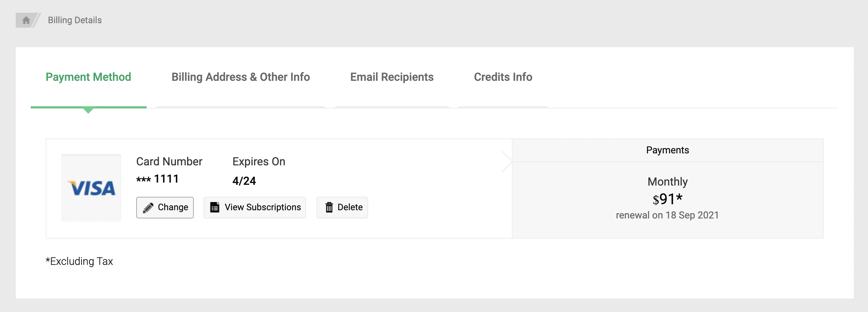Screen dimensions: 868x312
Task: Click the Payments panel header
Action: [x=667, y=150]
